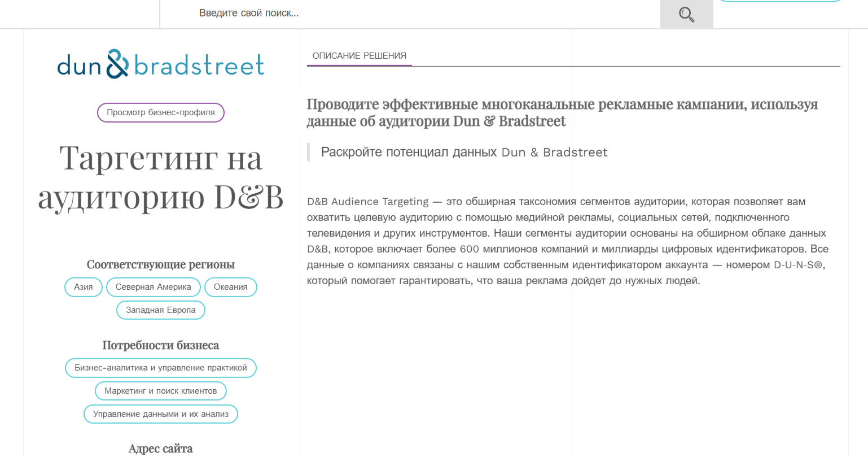Switch to the ОПИСАНИЕ РЕШЕНИЯ tab

[x=359, y=55]
